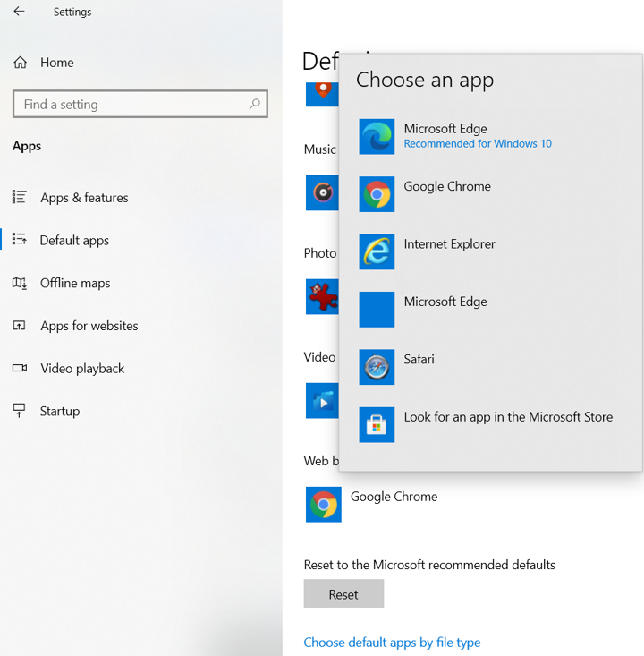Image resolution: width=644 pixels, height=656 pixels.
Task: Click the Reset button
Action: 343,593
